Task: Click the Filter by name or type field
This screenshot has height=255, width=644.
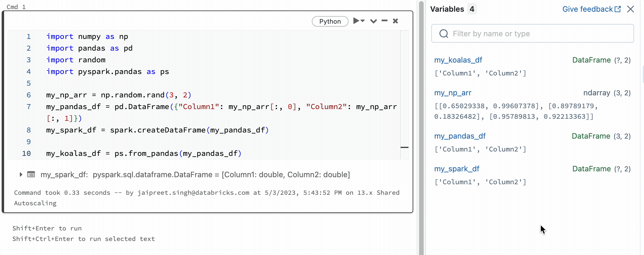Action: pyautogui.click(x=538, y=34)
